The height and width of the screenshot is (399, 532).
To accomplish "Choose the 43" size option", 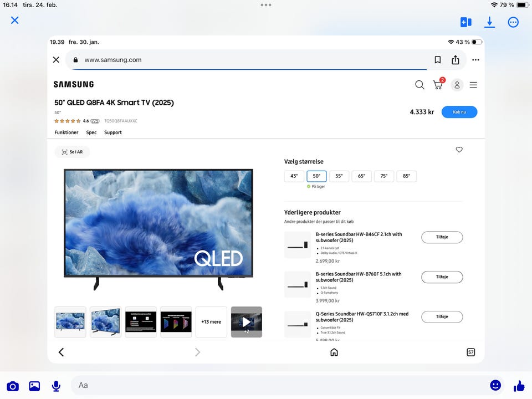I will 294,176.
